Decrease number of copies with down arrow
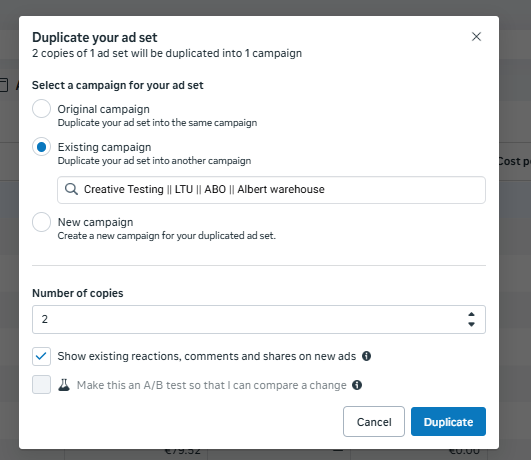 pyautogui.click(x=471, y=325)
